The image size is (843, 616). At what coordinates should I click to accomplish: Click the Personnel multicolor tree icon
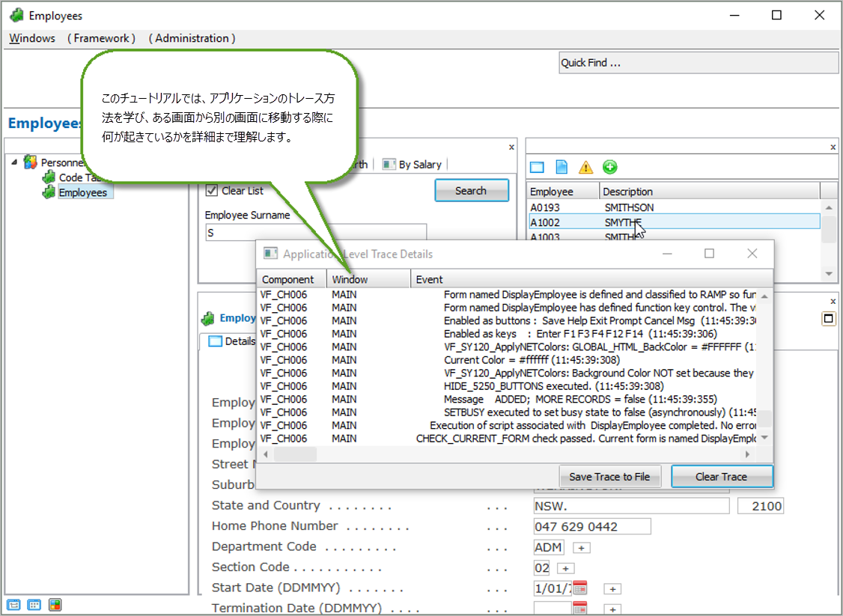tap(31, 162)
